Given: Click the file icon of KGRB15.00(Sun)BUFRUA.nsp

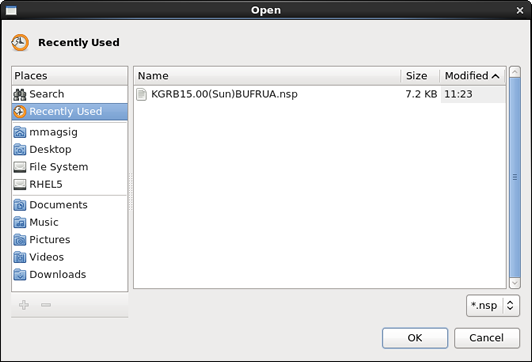Looking at the screenshot, I should coord(141,94).
